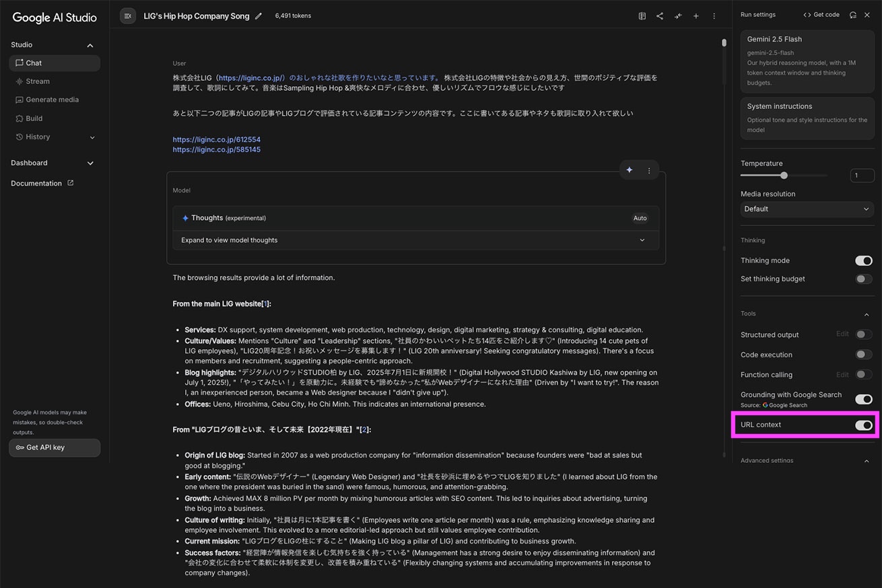Adjust the Temperature slider handle
The width and height of the screenshot is (882, 588).
[x=784, y=176]
